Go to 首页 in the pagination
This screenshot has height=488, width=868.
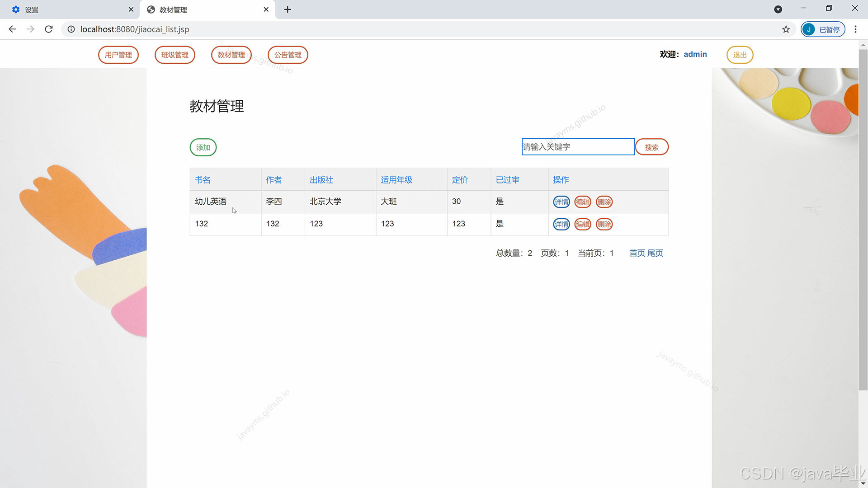coord(637,253)
